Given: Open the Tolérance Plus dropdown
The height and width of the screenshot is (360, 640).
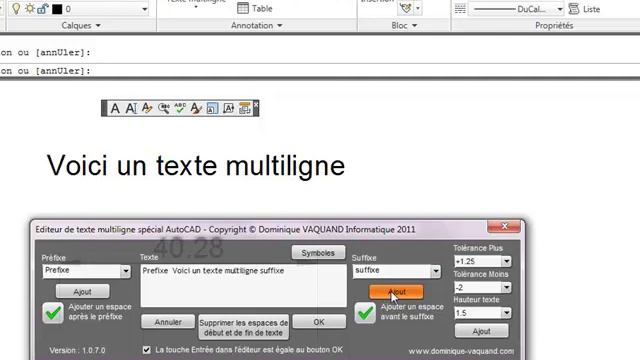Looking at the screenshot, I should [x=506, y=261].
